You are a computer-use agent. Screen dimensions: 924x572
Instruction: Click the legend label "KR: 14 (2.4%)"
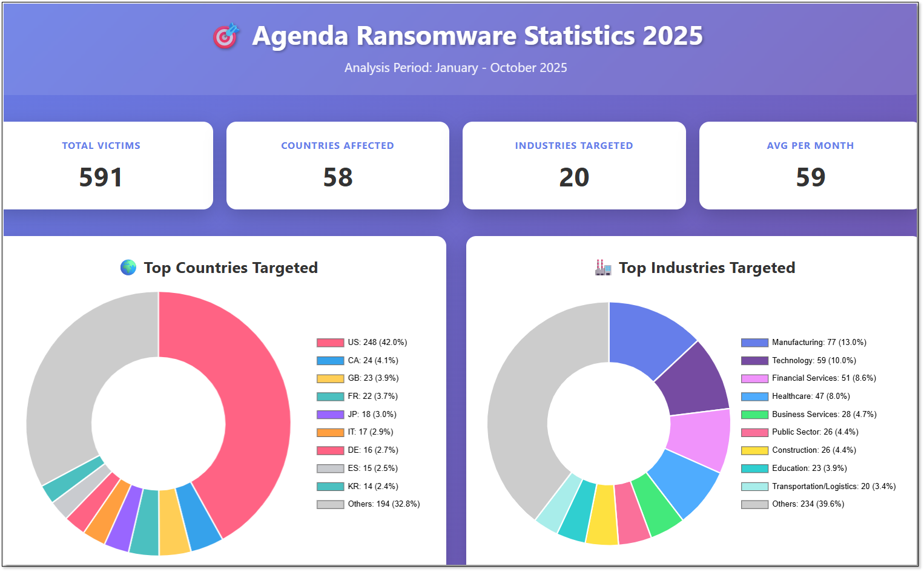[373, 487]
